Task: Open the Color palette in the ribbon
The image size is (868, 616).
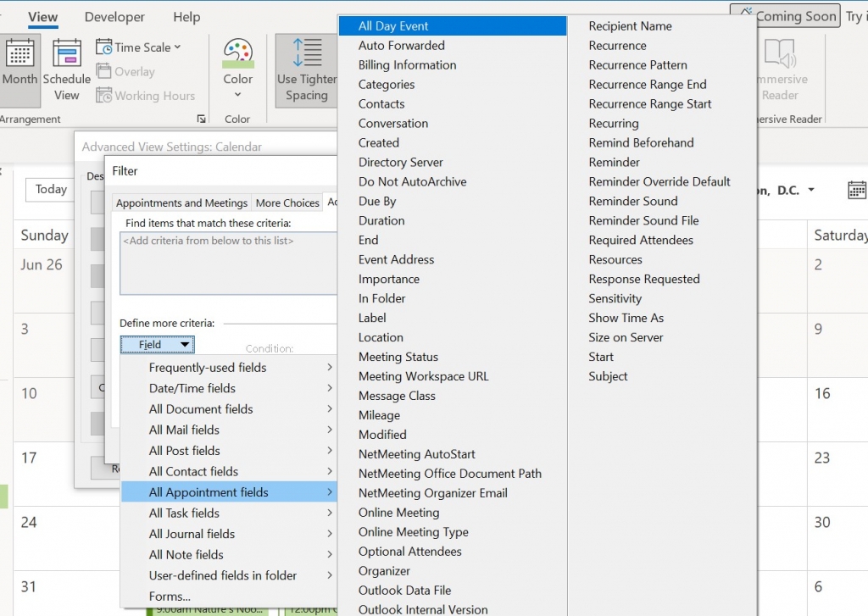Action: pyautogui.click(x=237, y=69)
